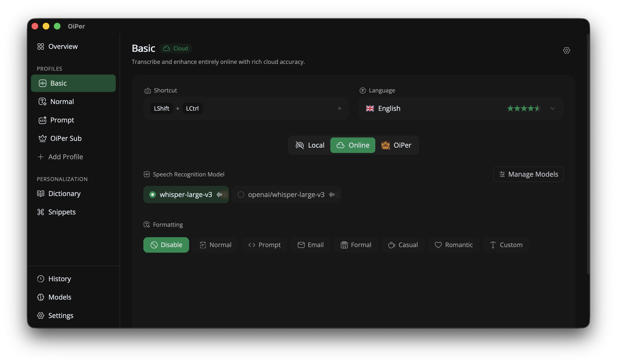The image size is (617, 364).
Task: Switch to the Normal profile
Action: pyautogui.click(x=73, y=102)
